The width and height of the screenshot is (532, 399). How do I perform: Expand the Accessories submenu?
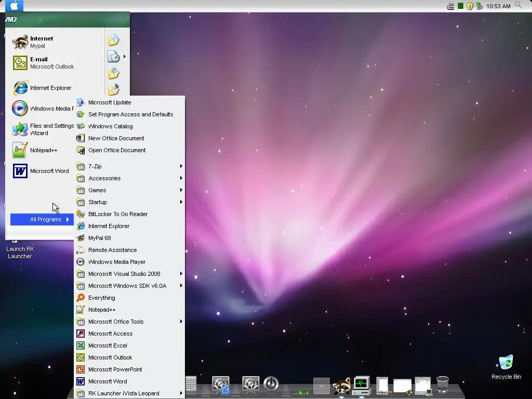pos(129,178)
